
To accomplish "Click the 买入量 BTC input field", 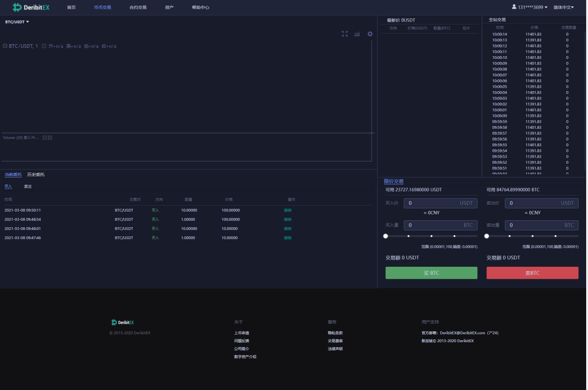I will tap(441, 225).
